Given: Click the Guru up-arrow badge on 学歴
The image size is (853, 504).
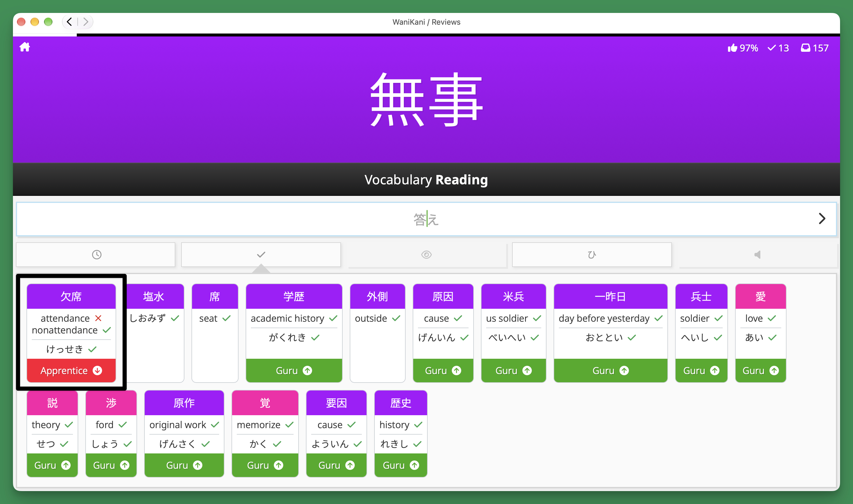Looking at the screenshot, I should 294,371.
